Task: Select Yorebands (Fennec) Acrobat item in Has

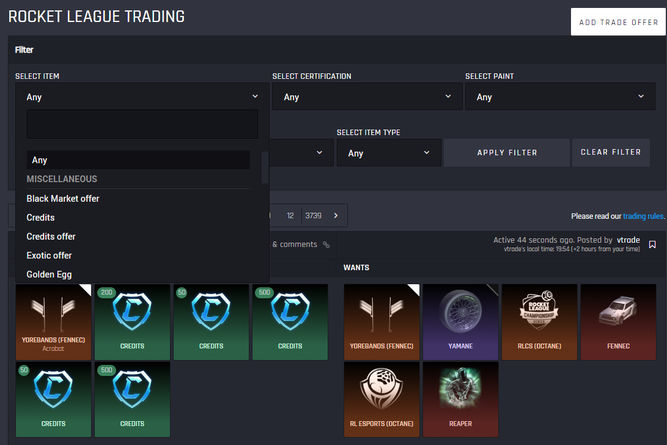Action: pos(54,322)
